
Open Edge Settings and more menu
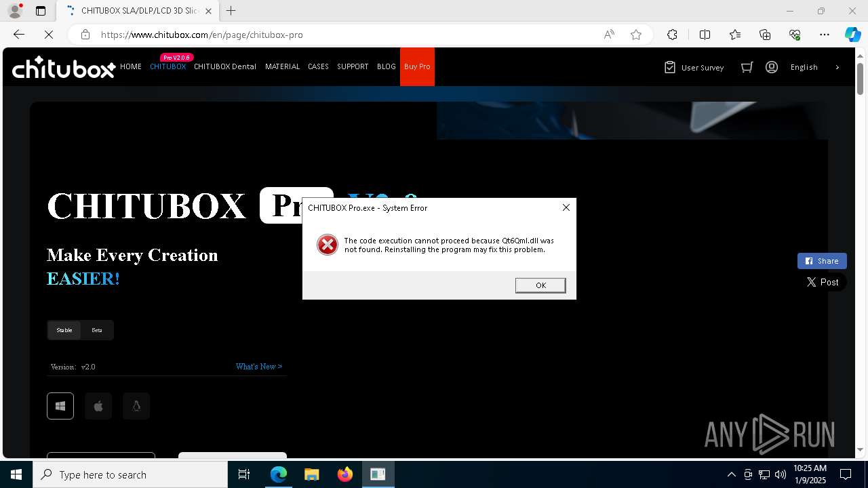pos(825,35)
